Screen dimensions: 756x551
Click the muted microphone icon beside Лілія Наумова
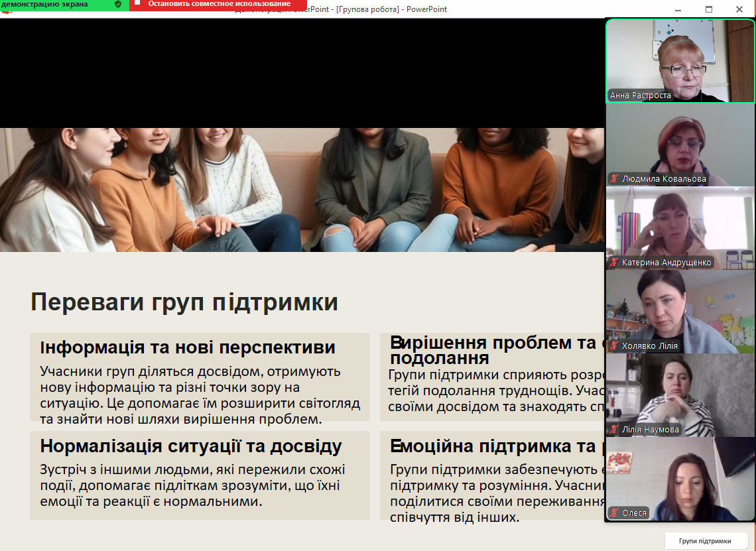[614, 429]
